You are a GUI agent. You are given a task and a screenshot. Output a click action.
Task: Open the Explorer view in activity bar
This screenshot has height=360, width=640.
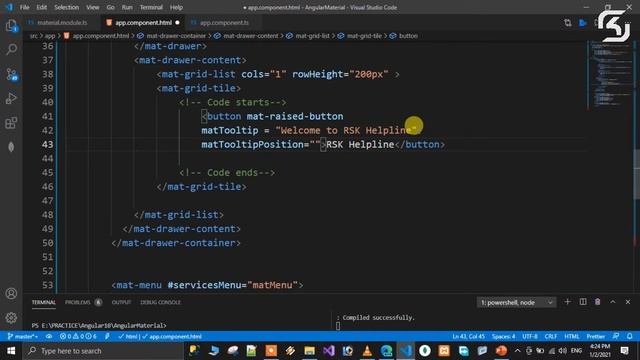point(11,26)
